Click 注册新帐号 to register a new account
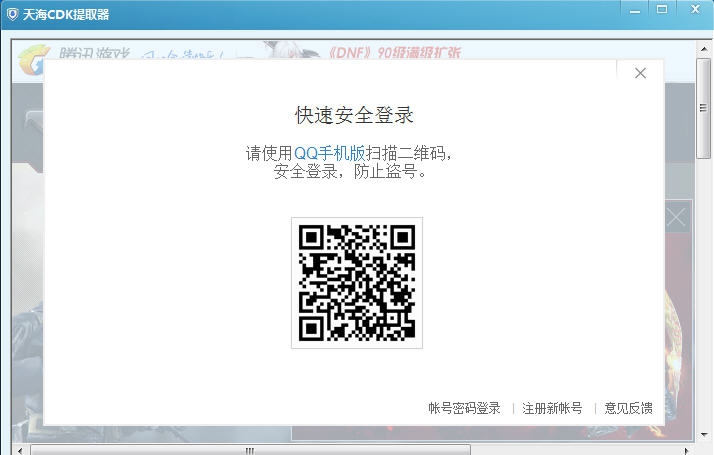Viewport: 714px width, 455px height. pyautogui.click(x=552, y=408)
